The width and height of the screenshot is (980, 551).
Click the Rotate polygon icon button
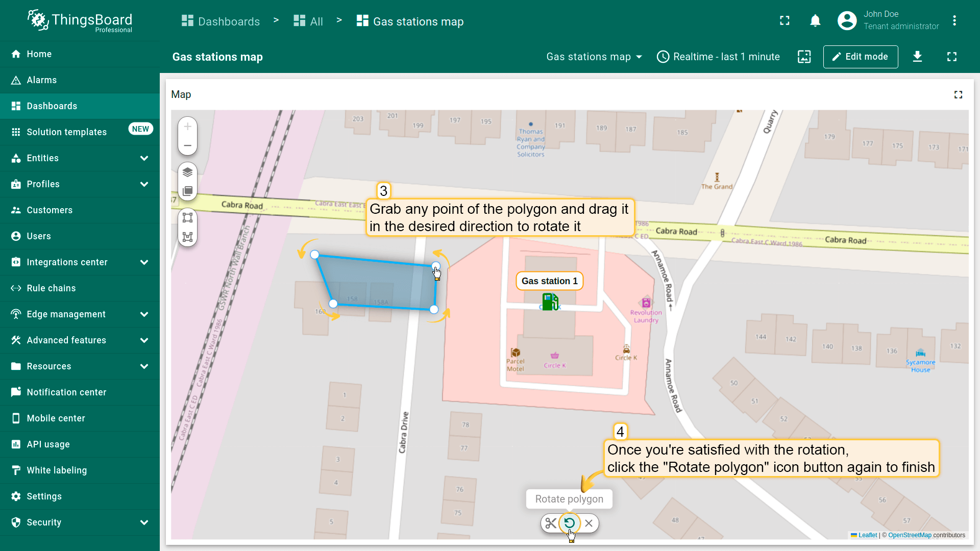pos(570,523)
